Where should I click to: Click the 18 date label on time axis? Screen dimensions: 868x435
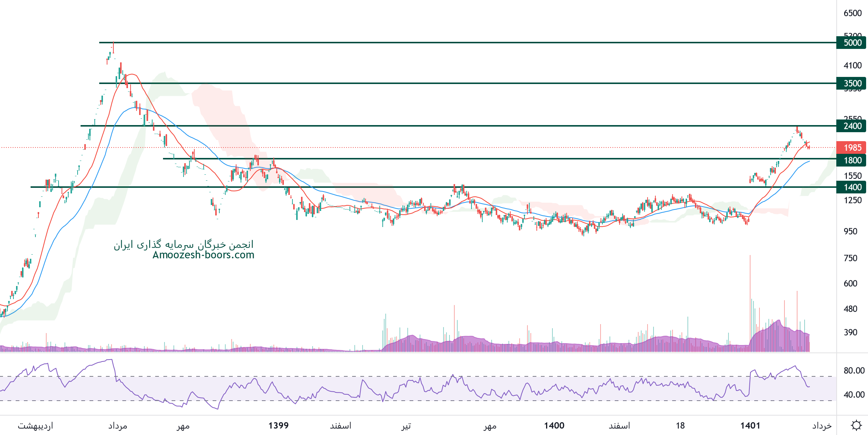click(680, 426)
